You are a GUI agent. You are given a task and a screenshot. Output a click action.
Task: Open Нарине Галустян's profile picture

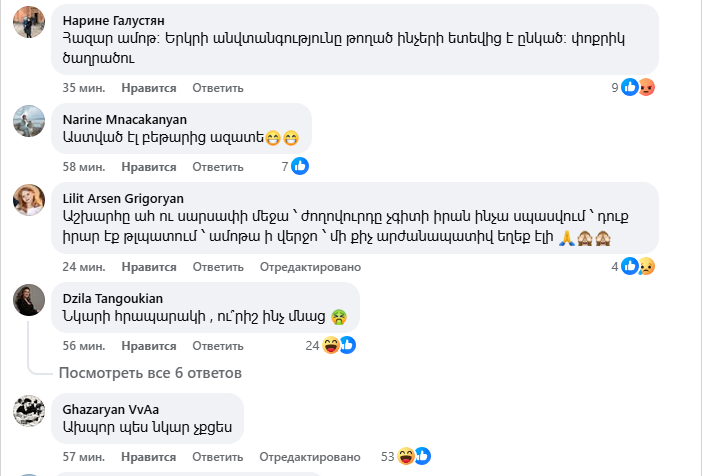pos(28,20)
